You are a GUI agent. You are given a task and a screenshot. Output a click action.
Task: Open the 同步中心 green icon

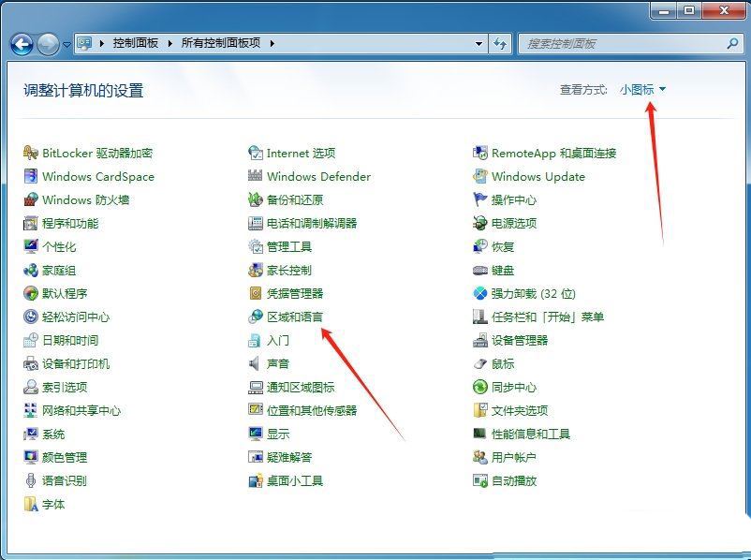tap(480, 387)
